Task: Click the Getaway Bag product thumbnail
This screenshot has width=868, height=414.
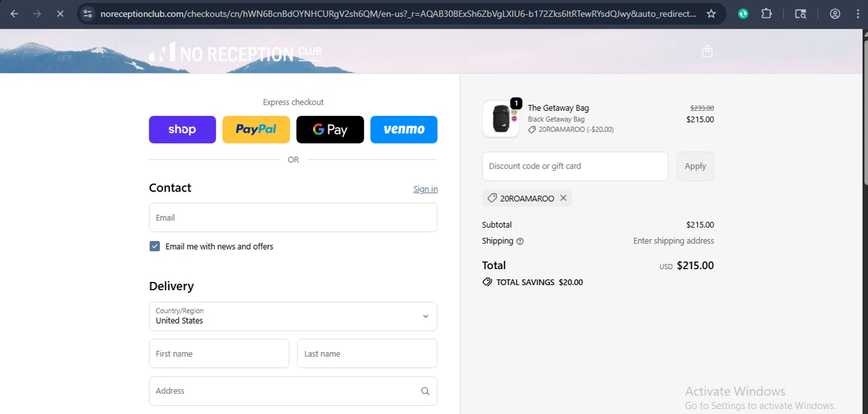Action: (x=501, y=119)
